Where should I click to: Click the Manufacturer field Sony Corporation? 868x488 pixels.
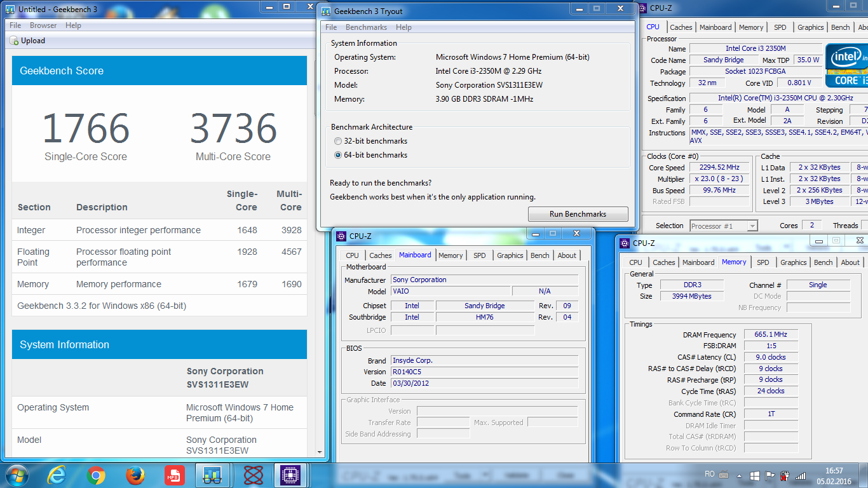(x=485, y=280)
